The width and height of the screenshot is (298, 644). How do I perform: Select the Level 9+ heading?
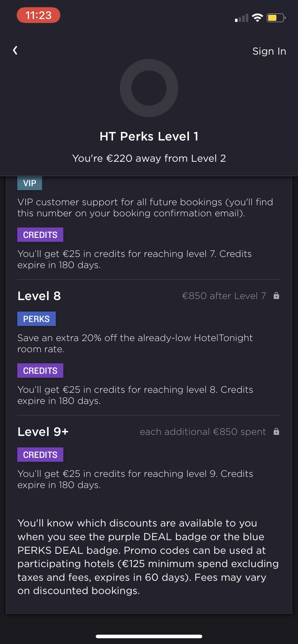pos(43,432)
